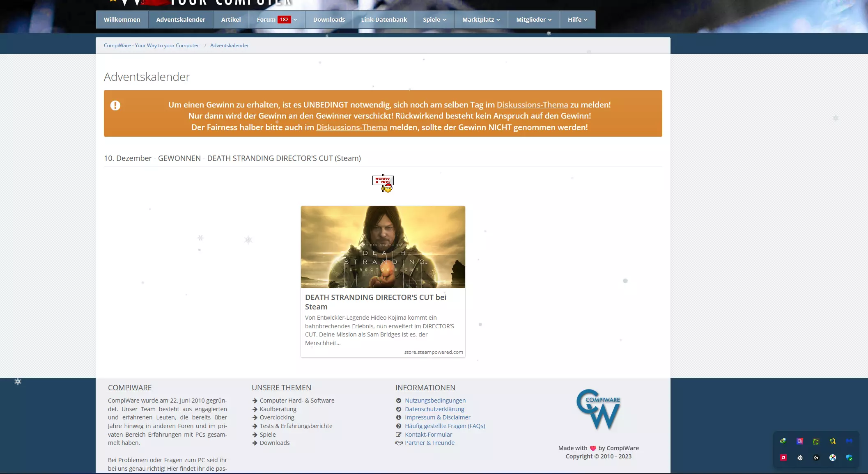The image size is (868, 474).
Task: Expand the Forum menu chevron
Action: [x=295, y=20]
